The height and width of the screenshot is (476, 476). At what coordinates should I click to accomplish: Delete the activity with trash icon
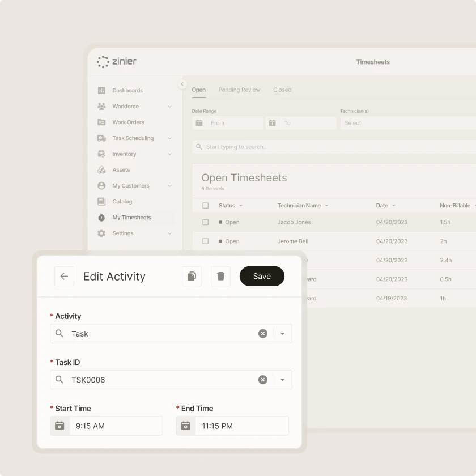pos(220,277)
